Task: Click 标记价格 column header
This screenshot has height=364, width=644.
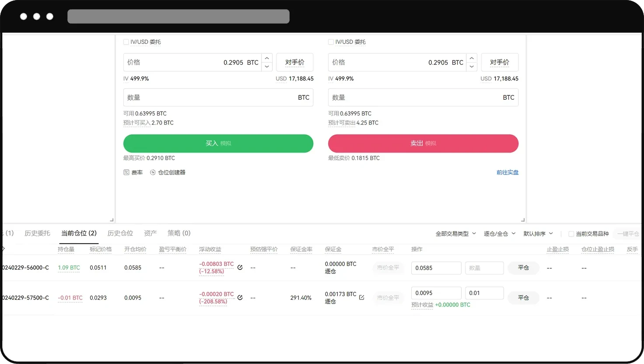Action: [x=101, y=249]
